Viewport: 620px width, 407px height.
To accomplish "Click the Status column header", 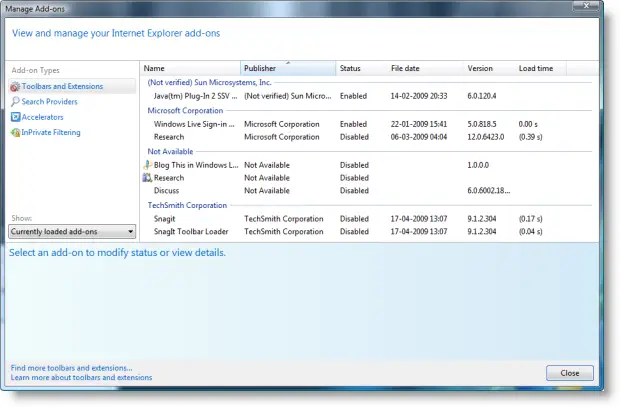I will tap(360, 68).
